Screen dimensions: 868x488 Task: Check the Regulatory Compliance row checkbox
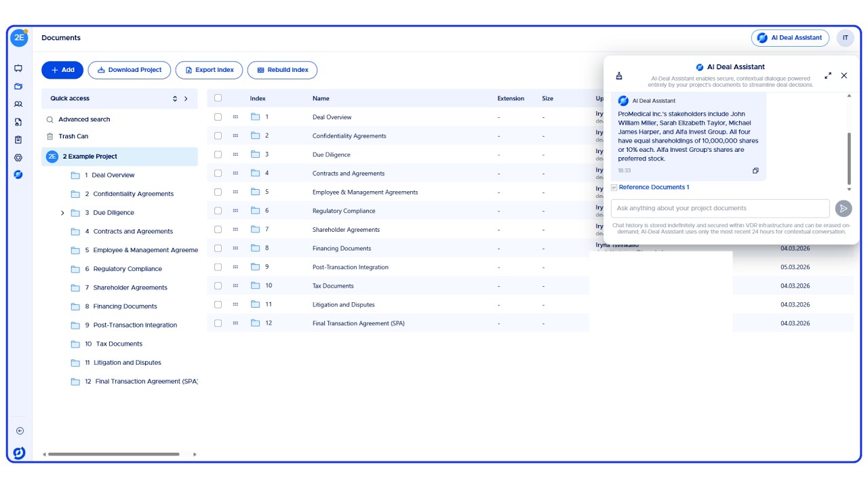point(218,211)
